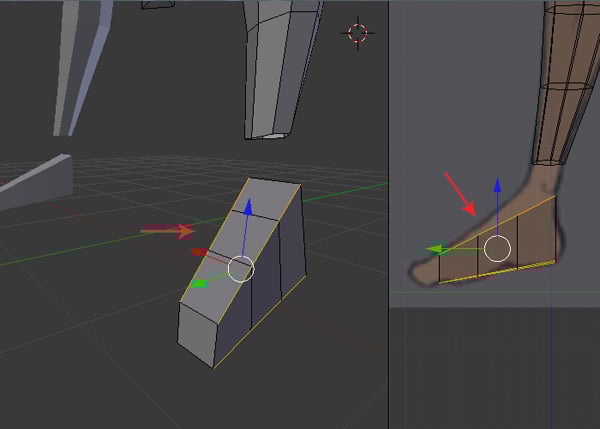Click the white gizmo circle in perspective view
This screenshot has width=600, height=429.
[x=241, y=269]
